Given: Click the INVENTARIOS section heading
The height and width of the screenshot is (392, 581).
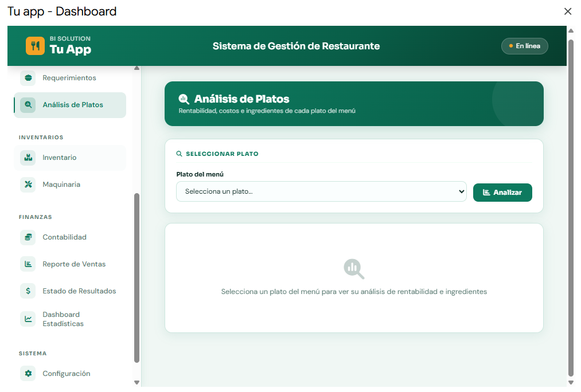Looking at the screenshot, I should pyautogui.click(x=41, y=138).
